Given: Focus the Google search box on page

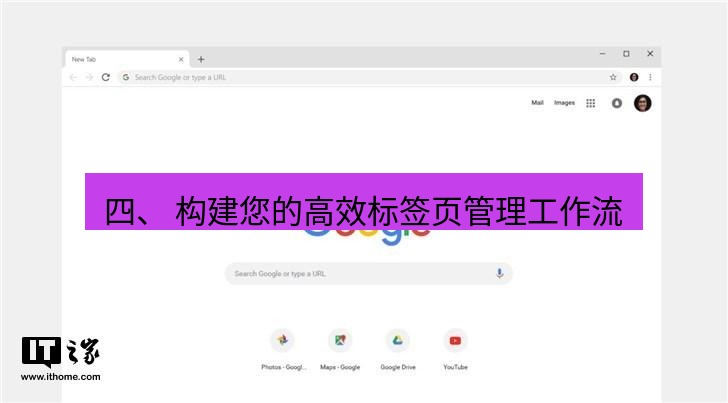Looking at the screenshot, I should pos(360,273).
